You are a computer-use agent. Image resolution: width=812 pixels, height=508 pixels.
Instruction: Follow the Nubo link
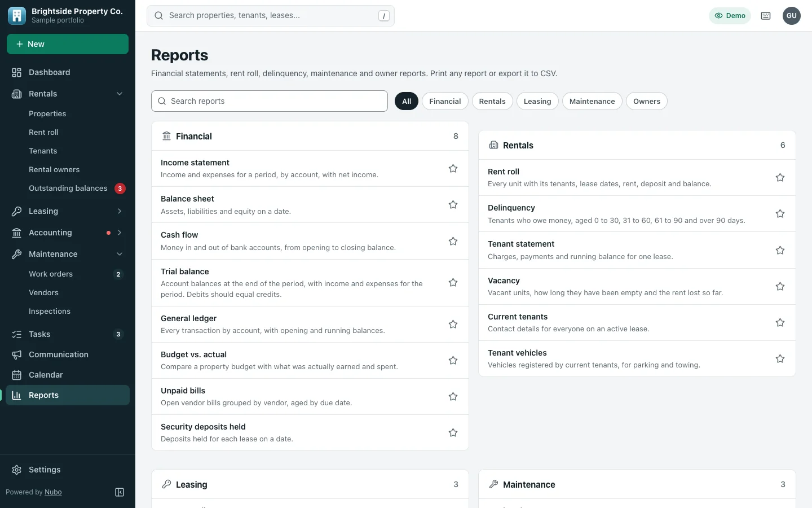(x=53, y=492)
